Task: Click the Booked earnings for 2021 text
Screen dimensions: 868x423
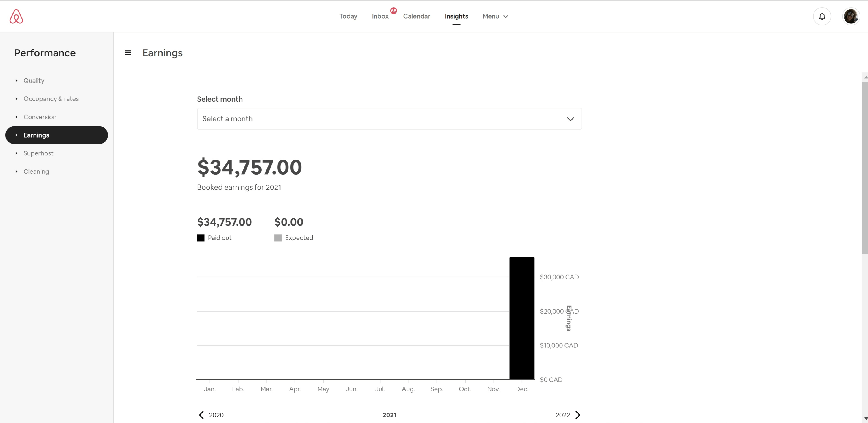Action: pos(239,187)
